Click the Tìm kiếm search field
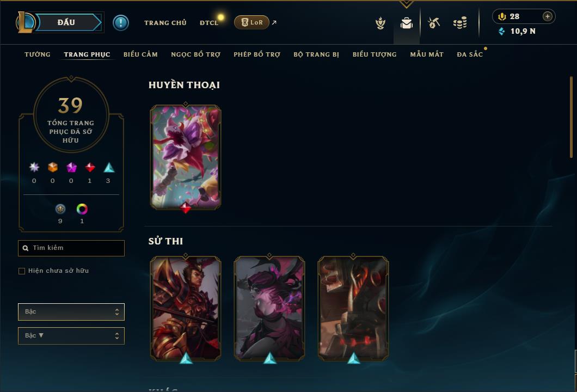This screenshot has height=392, width=577. click(71, 248)
